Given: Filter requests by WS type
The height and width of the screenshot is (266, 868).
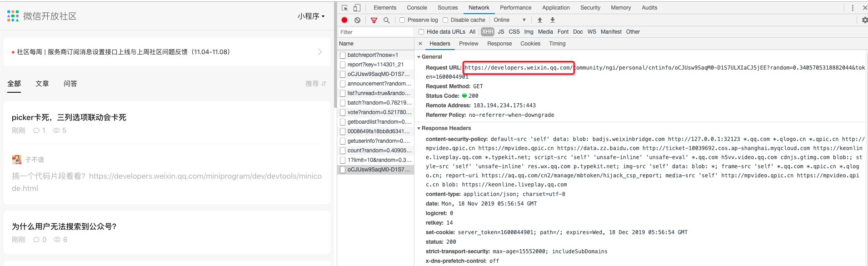Looking at the screenshot, I should 592,32.
